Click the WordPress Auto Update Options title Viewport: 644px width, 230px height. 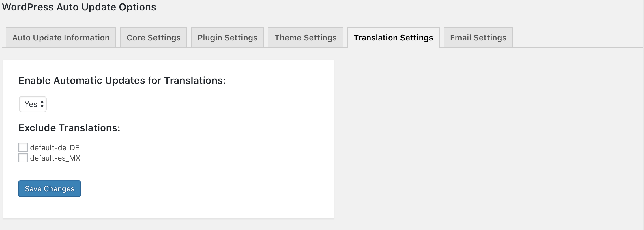coord(79,7)
